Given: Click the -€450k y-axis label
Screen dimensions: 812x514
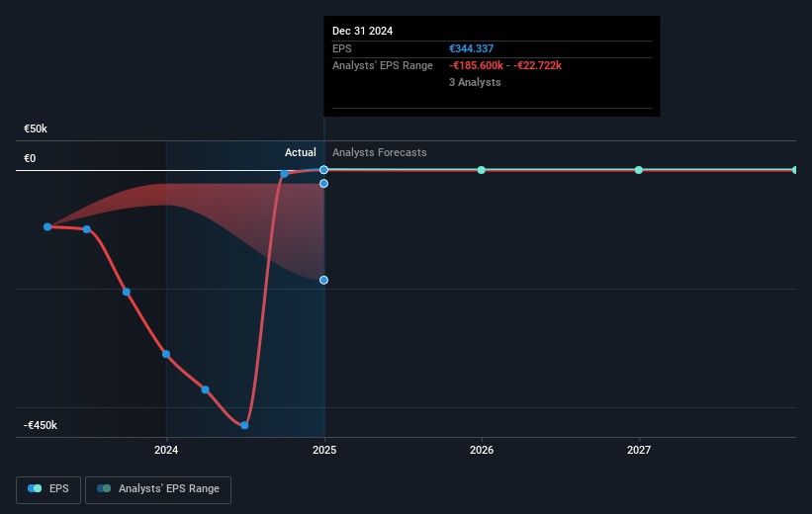Looking at the screenshot, I should click(x=42, y=426).
